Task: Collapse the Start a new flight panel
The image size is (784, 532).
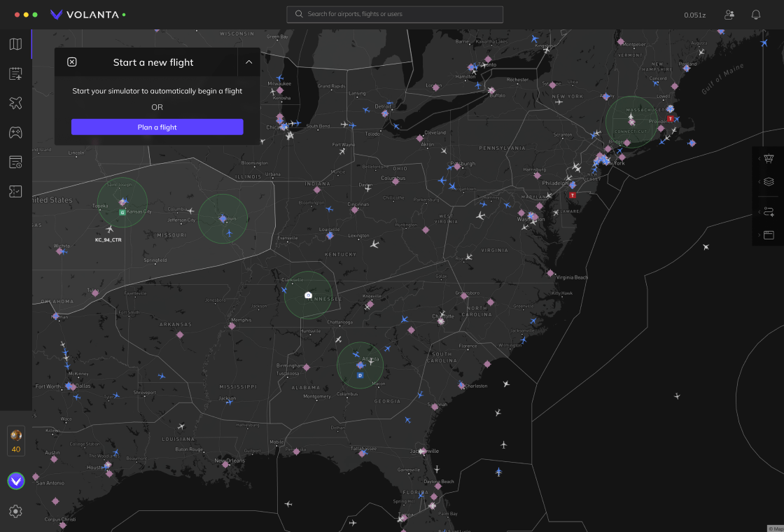Action: [248, 62]
